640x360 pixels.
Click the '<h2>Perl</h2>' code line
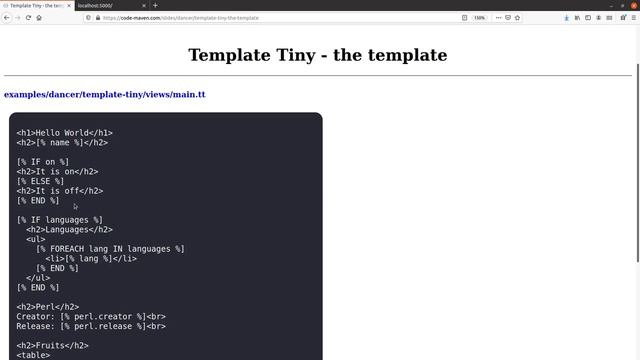pos(48,307)
